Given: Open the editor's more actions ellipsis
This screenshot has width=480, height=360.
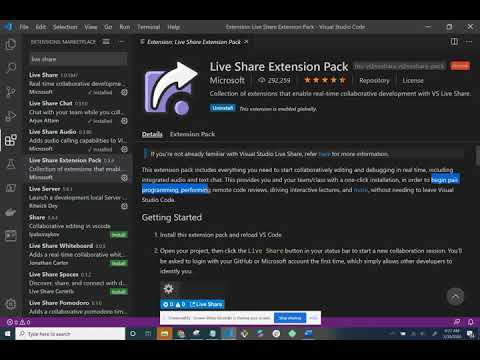Looking at the screenshot, I should [x=469, y=42].
